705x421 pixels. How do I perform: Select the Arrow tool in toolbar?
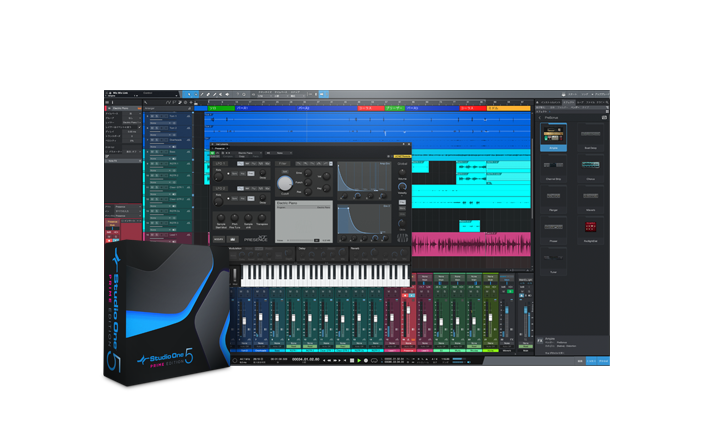189,94
